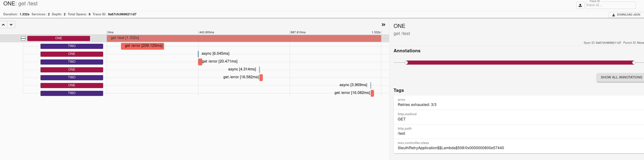Screen dimensions: 644x160
Task: Click the ONE service label for async 6.045ms
Action: [x=72, y=54]
